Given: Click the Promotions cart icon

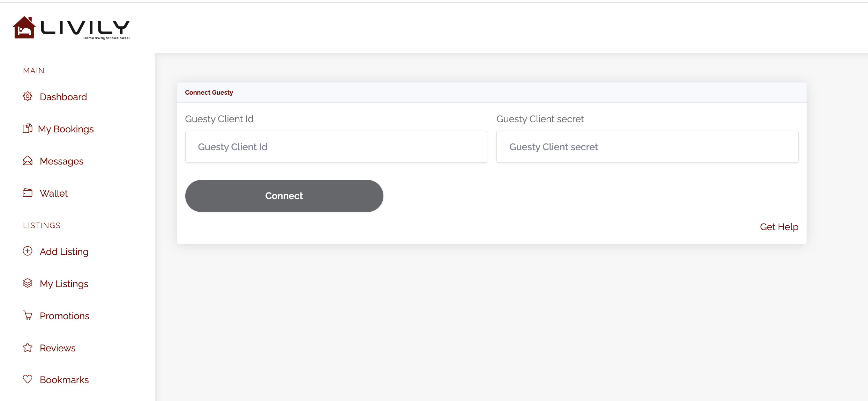Looking at the screenshot, I should tap(28, 315).
